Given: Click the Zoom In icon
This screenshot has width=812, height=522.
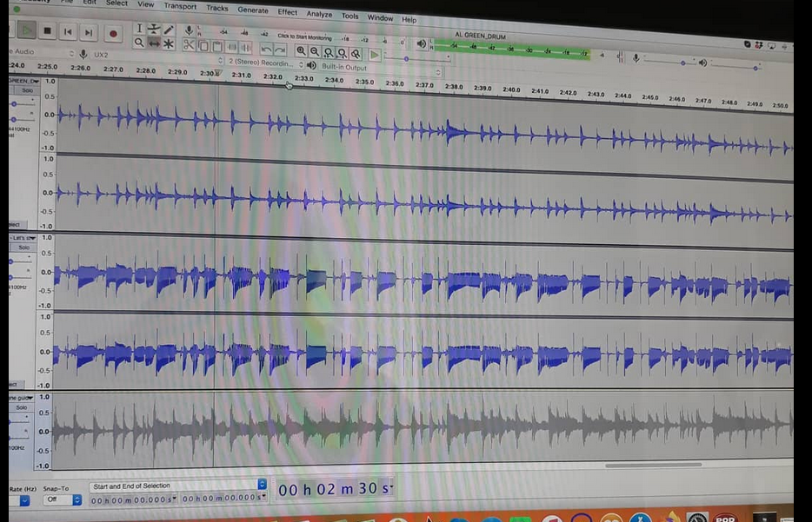Looking at the screenshot, I should [301, 50].
